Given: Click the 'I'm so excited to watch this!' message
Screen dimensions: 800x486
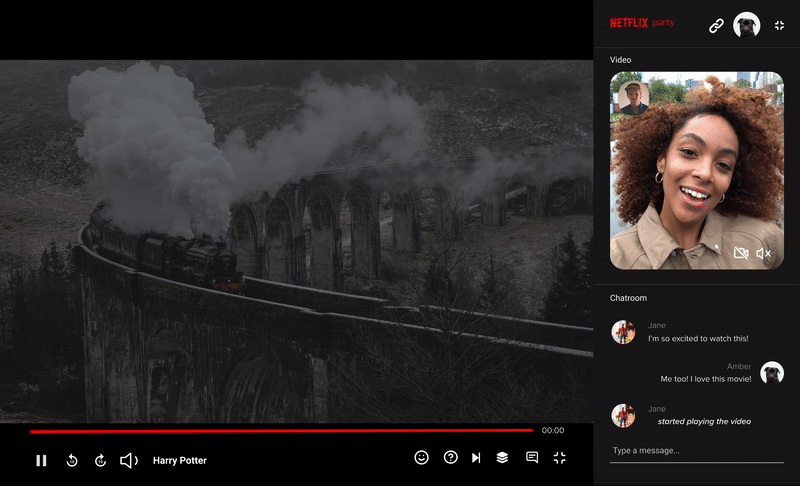Looking at the screenshot, I should [x=698, y=339].
